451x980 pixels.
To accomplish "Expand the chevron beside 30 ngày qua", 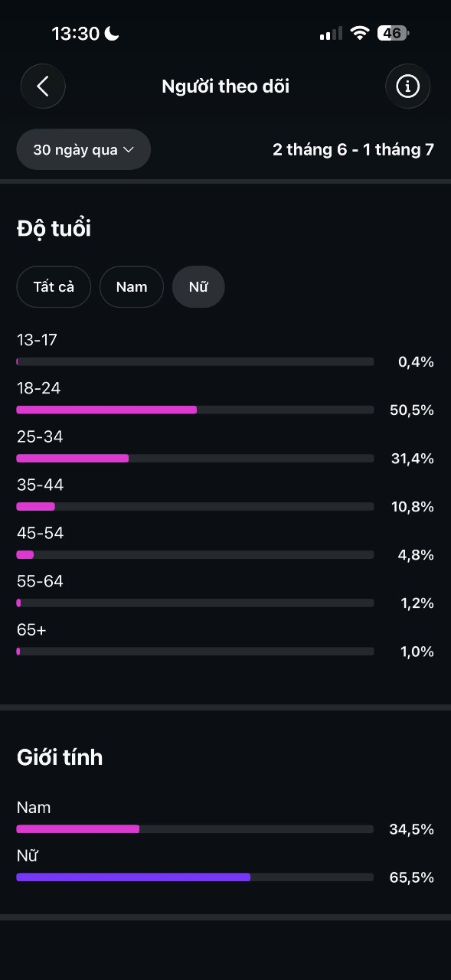I will pos(129,150).
